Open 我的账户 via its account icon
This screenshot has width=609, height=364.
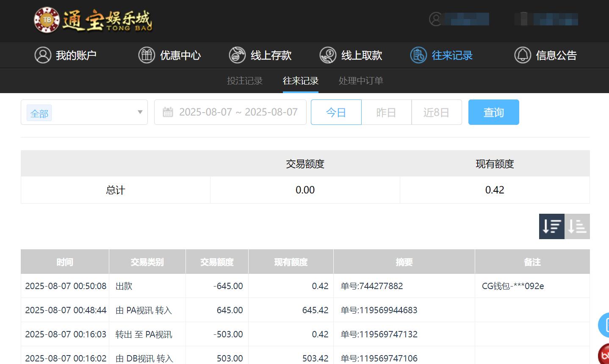pos(43,55)
